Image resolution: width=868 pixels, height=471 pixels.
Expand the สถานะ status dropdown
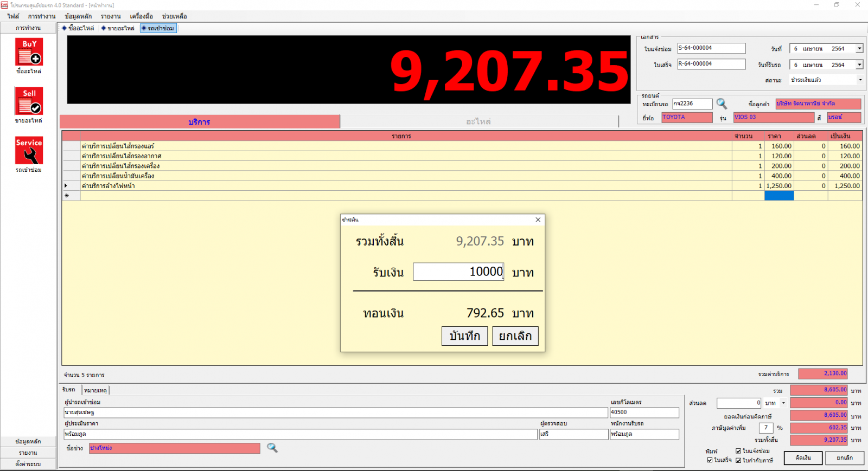pyautogui.click(x=860, y=80)
